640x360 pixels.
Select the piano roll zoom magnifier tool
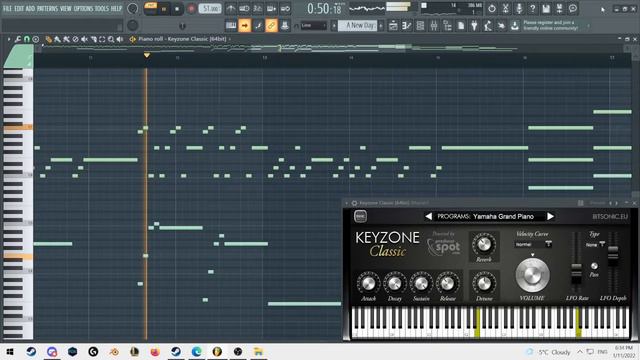tap(111, 39)
